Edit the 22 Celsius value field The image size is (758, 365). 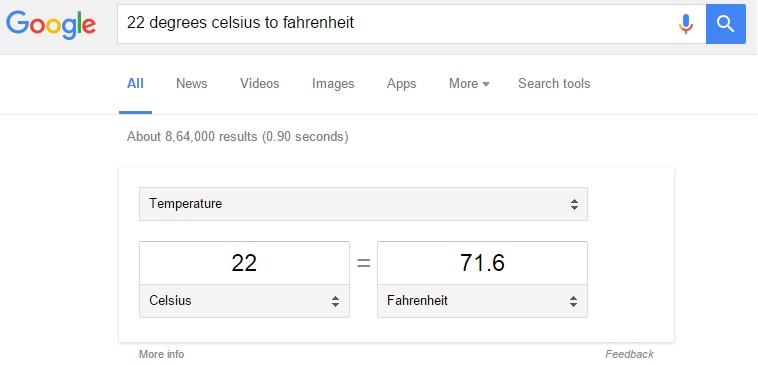244,263
